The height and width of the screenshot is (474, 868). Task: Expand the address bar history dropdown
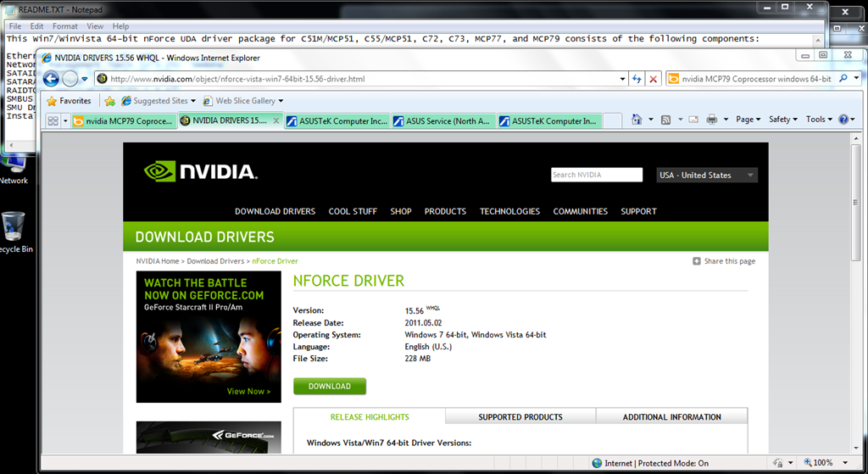pyautogui.click(x=623, y=79)
